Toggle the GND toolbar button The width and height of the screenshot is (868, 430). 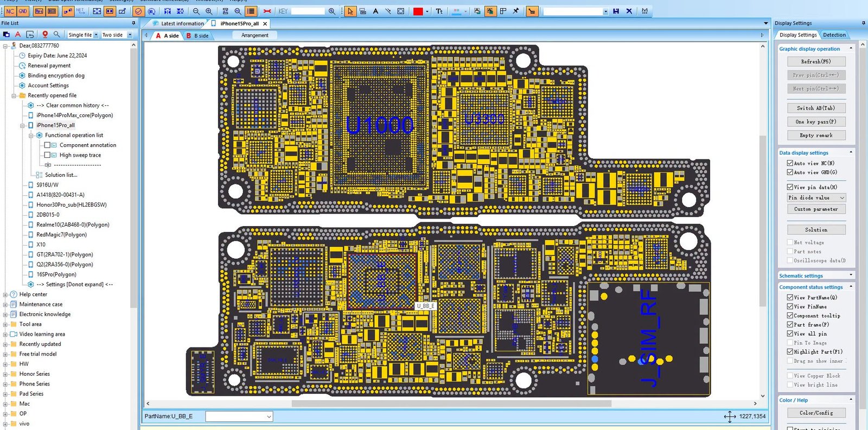(x=23, y=11)
